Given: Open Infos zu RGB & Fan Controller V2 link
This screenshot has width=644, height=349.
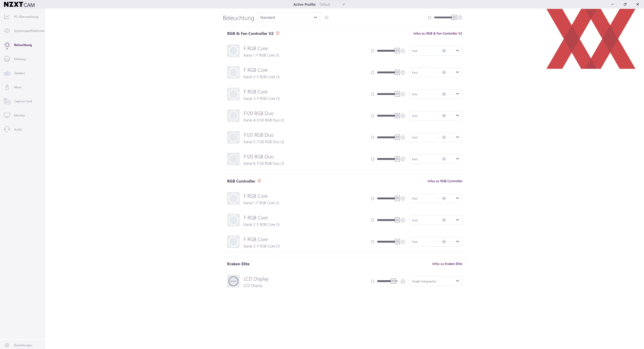Looking at the screenshot, I should 438,34.
